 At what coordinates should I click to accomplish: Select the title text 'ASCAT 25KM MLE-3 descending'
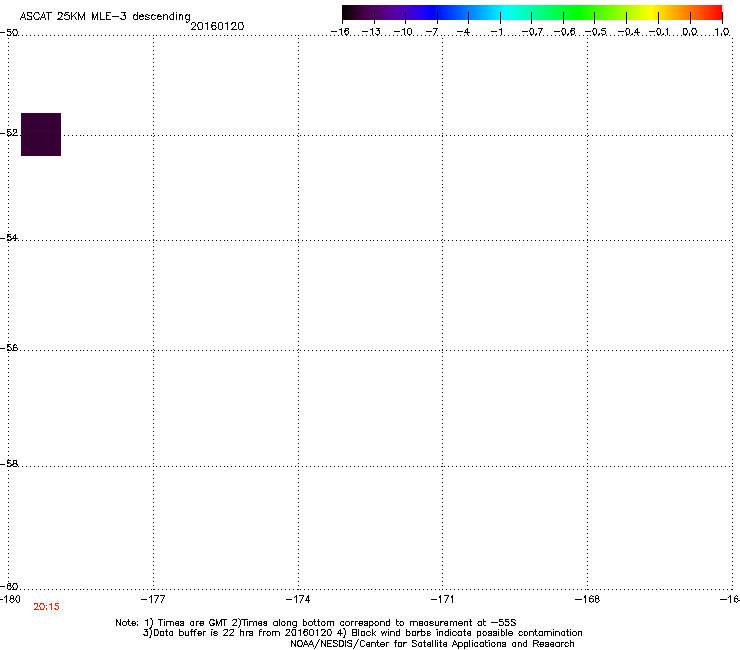pos(105,16)
